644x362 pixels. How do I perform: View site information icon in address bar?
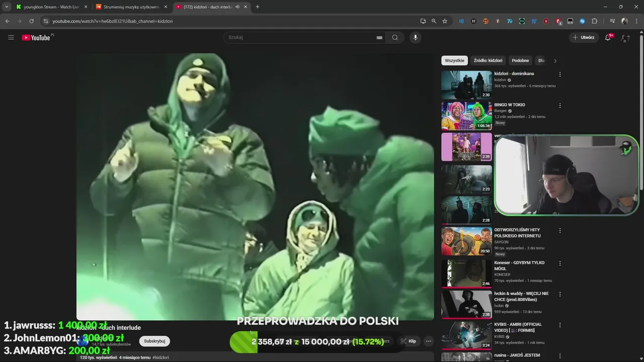[46, 21]
